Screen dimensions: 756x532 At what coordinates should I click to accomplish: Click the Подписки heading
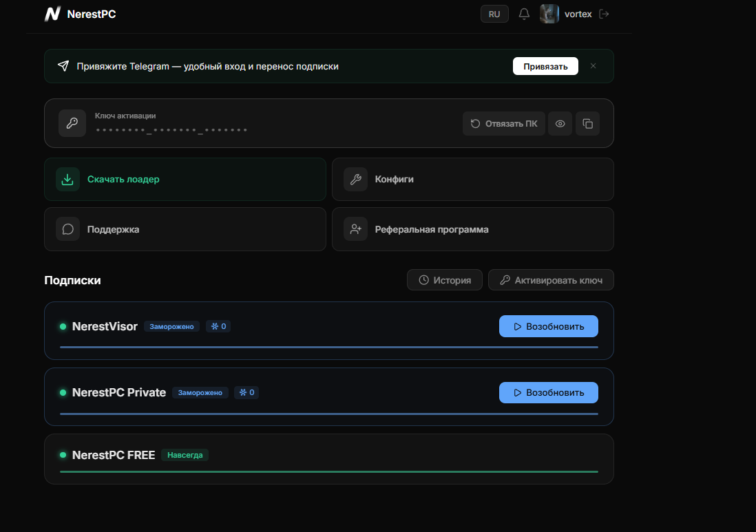[x=72, y=281]
